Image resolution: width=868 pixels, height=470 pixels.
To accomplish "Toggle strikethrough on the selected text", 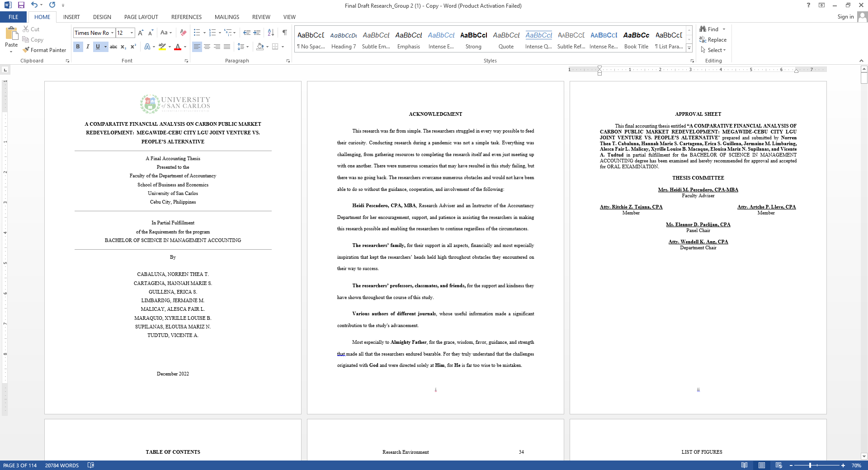I will 113,47.
